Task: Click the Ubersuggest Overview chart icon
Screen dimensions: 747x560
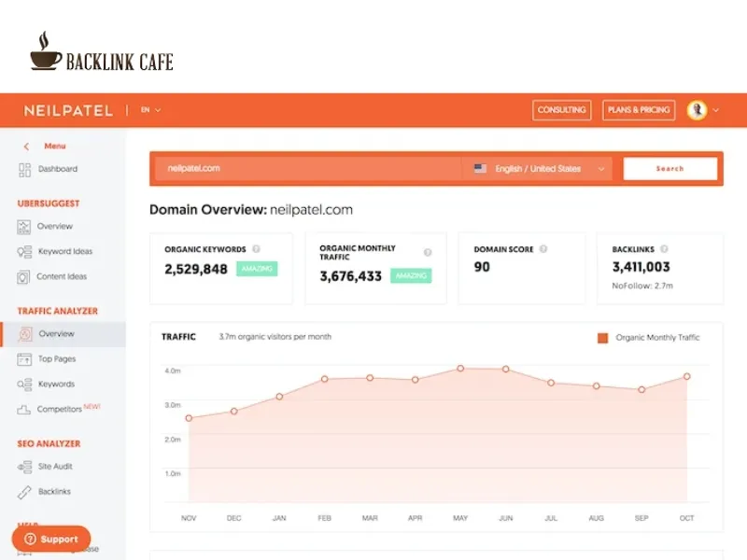Action: point(24,227)
